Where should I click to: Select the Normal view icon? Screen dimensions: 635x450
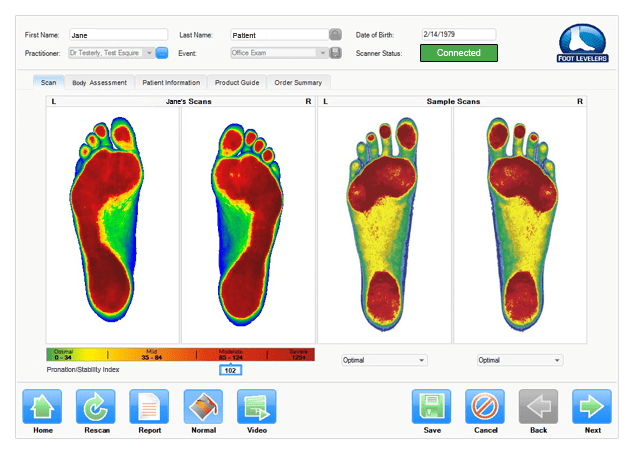point(203,408)
